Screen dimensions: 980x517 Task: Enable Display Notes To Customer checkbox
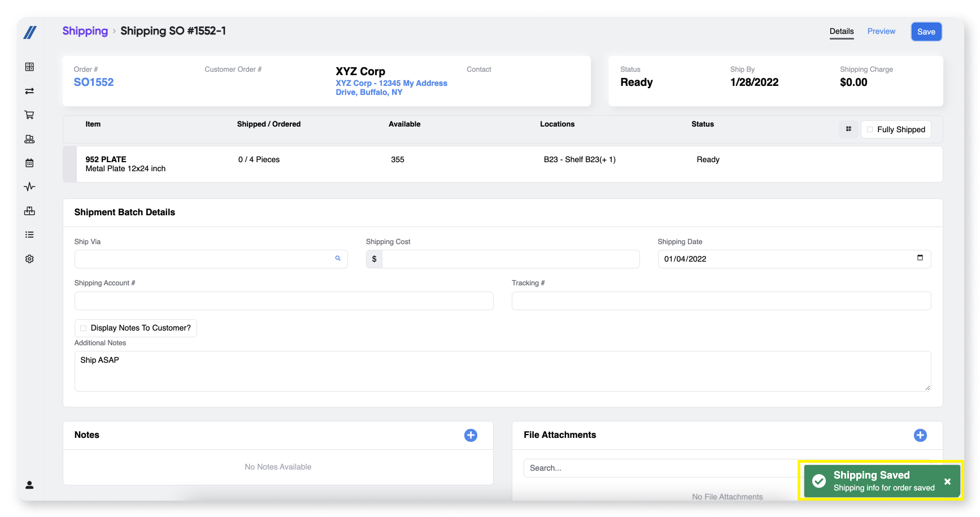(84, 328)
